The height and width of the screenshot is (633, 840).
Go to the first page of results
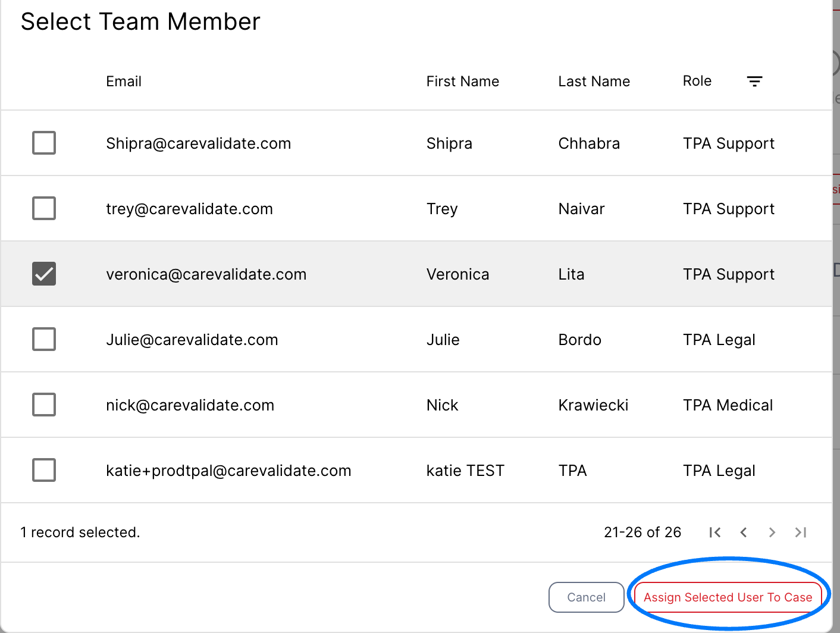pyautogui.click(x=715, y=532)
